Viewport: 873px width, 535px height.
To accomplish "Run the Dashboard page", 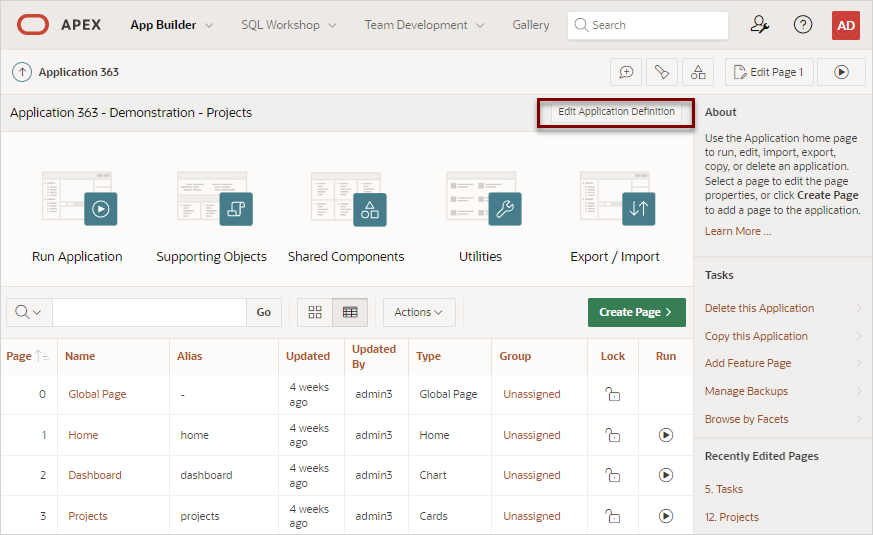I will pyautogui.click(x=666, y=475).
